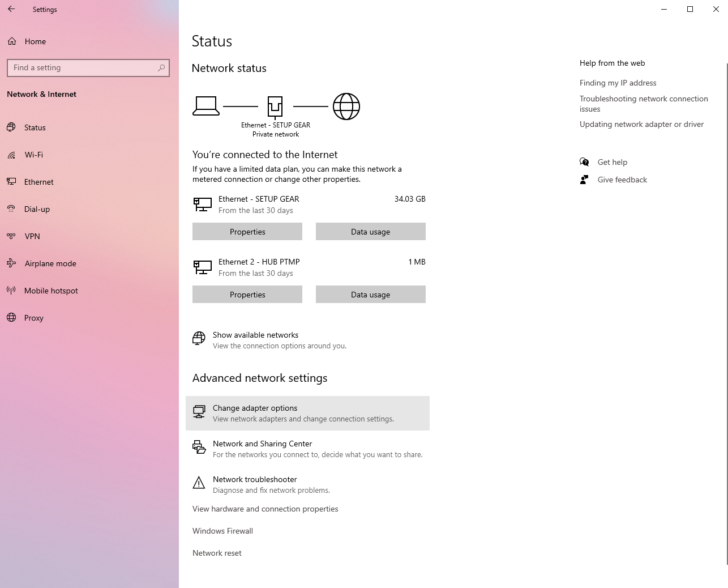Go back to Settings home

tap(11, 9)
